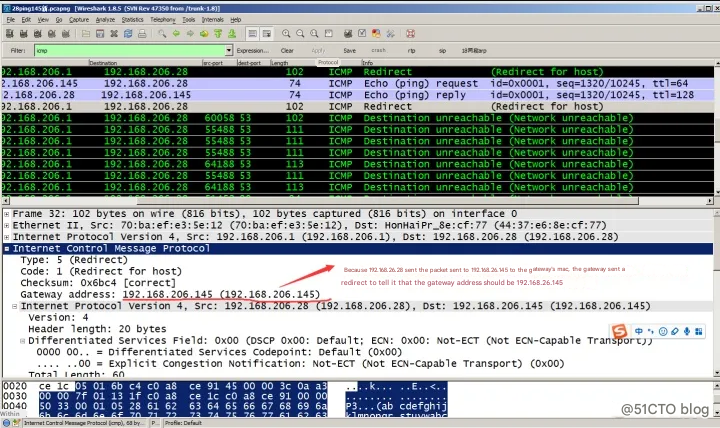Go to packet number icon
This screenshot has height=428, width=720.
(x=204, y=34)
